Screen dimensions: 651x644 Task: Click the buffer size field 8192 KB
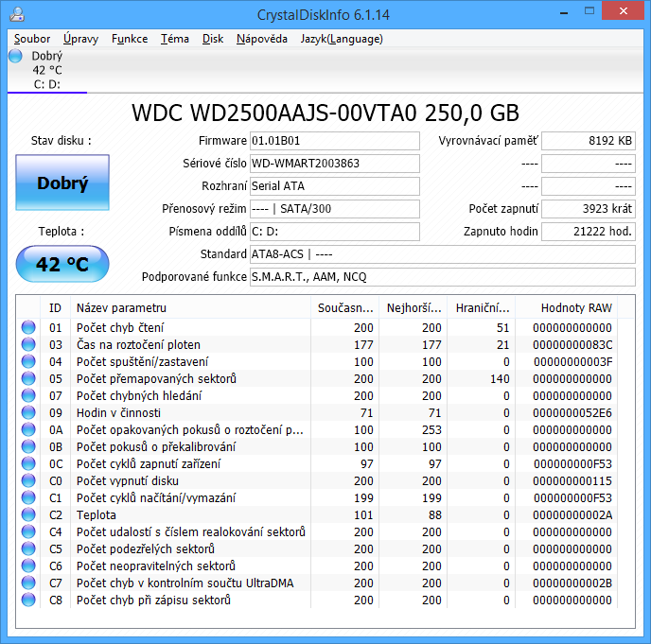[x=589, y=141]
